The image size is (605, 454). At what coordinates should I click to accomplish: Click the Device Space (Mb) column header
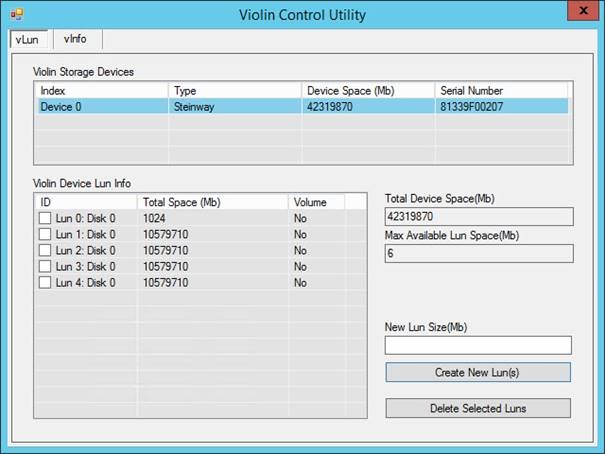[368, 91]
